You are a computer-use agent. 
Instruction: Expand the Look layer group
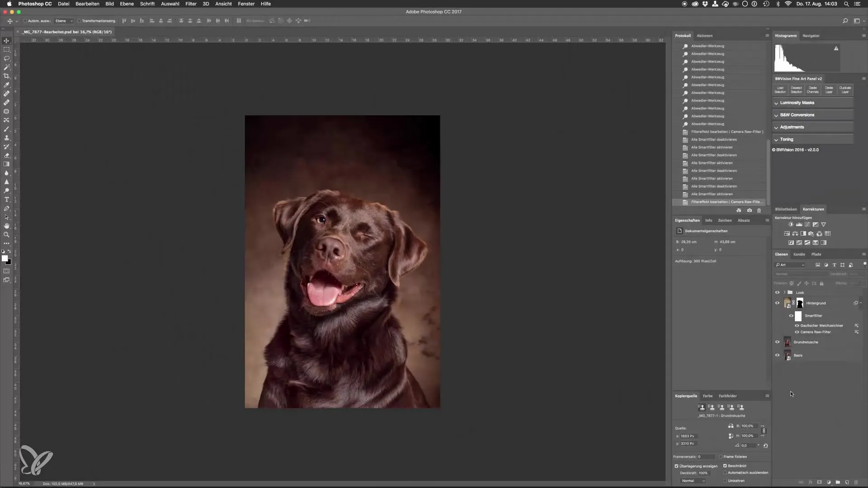(x=784, y=292)
